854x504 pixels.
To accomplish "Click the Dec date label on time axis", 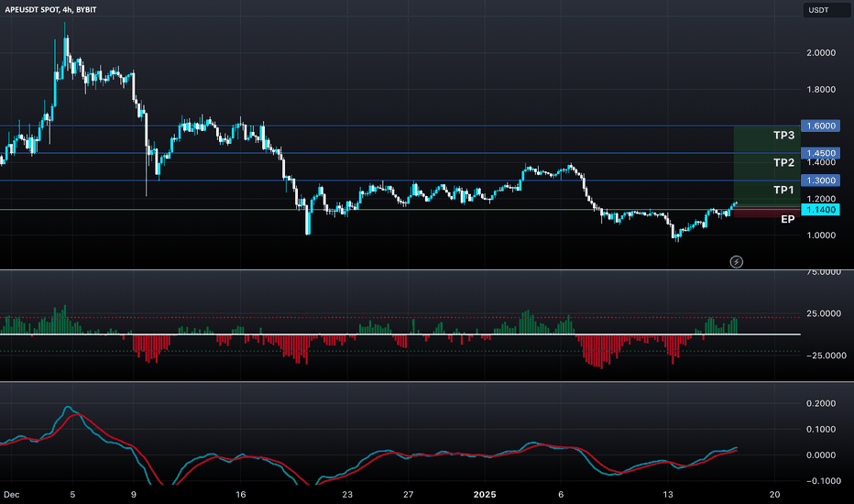I will pyautogui.click(x=11, y=495).
